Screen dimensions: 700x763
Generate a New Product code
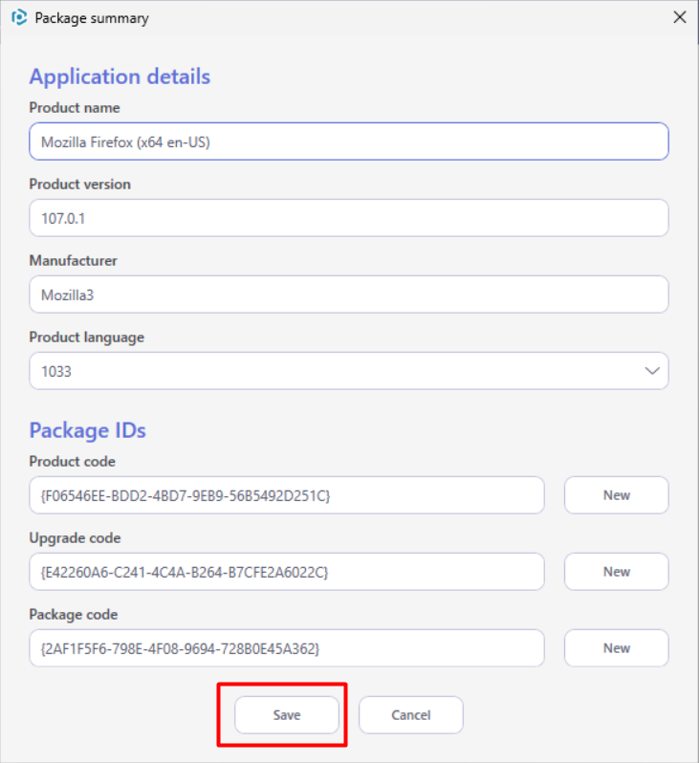tap(616, 495)
